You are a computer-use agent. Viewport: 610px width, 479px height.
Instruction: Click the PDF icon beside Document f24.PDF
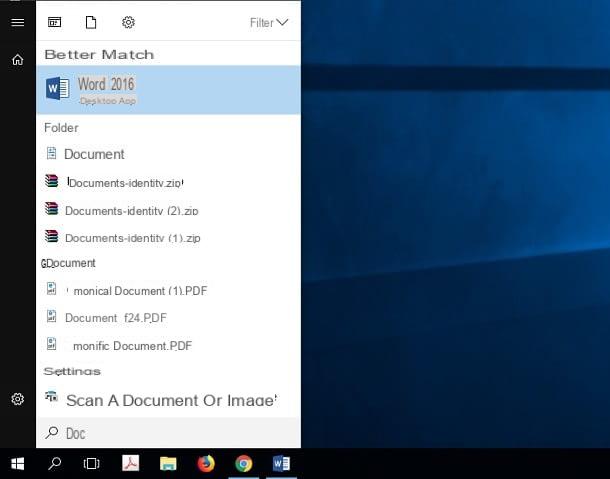[51, 316]
